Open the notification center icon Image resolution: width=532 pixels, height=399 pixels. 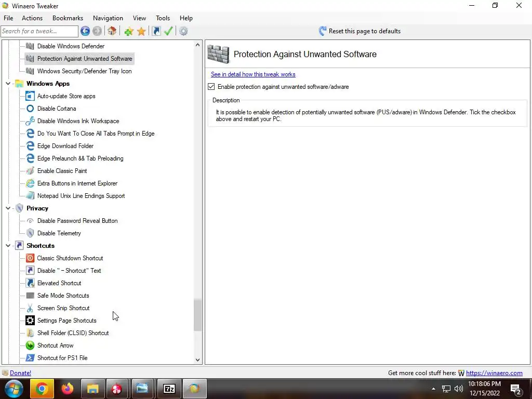516,390
